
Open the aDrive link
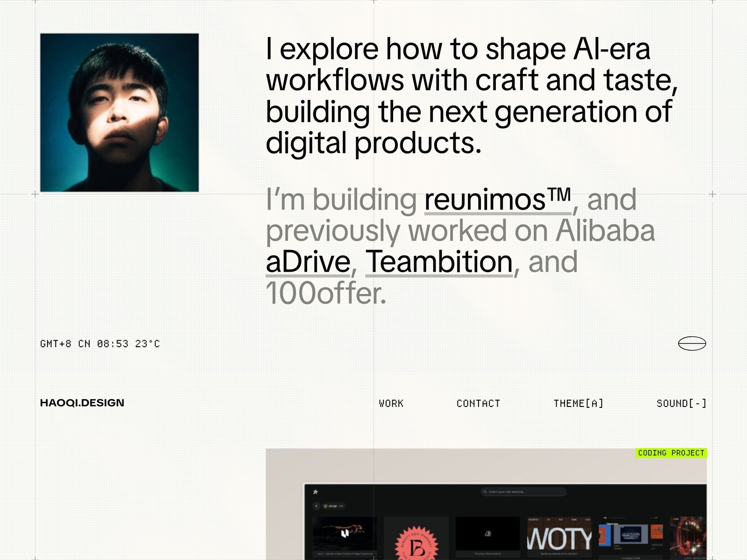[x=308, y=262]
